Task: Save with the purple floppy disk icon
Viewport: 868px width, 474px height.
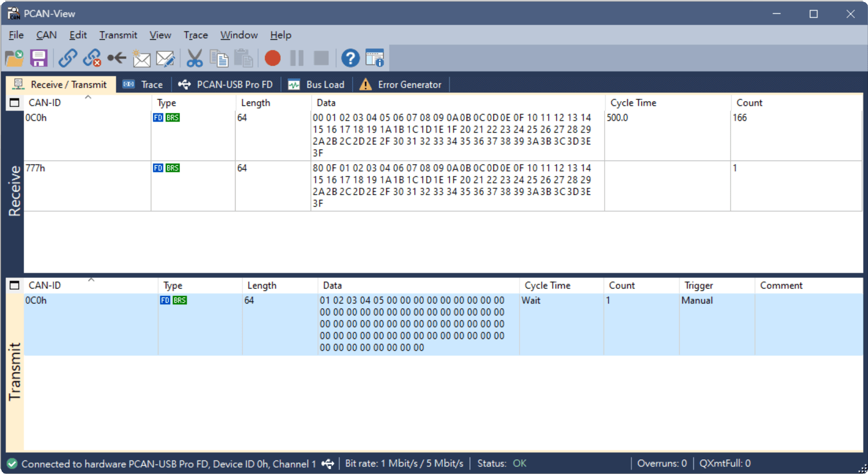Action: point(39,58)
